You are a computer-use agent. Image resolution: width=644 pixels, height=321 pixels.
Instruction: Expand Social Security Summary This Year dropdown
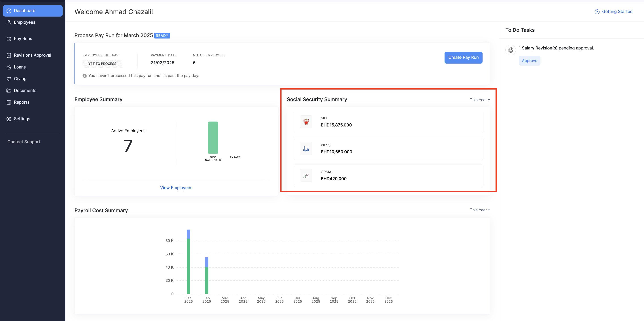479,100
